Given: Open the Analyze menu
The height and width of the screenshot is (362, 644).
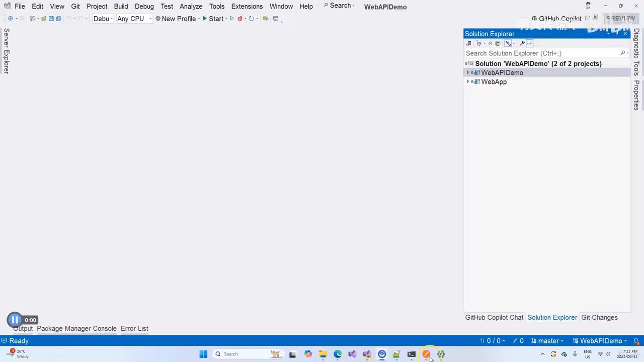Looking at the screenshot, I should point(191,7).
